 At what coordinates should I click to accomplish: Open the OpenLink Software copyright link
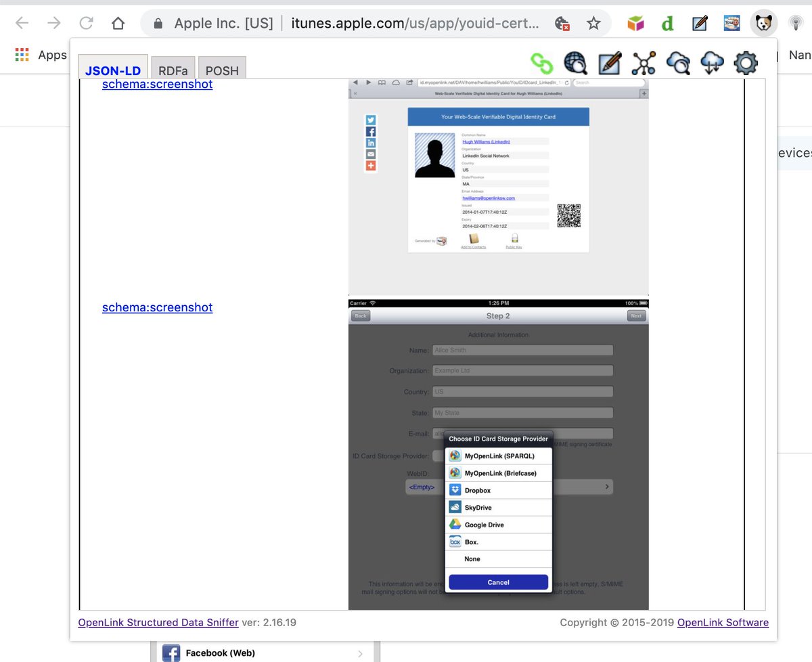[723, 623]
